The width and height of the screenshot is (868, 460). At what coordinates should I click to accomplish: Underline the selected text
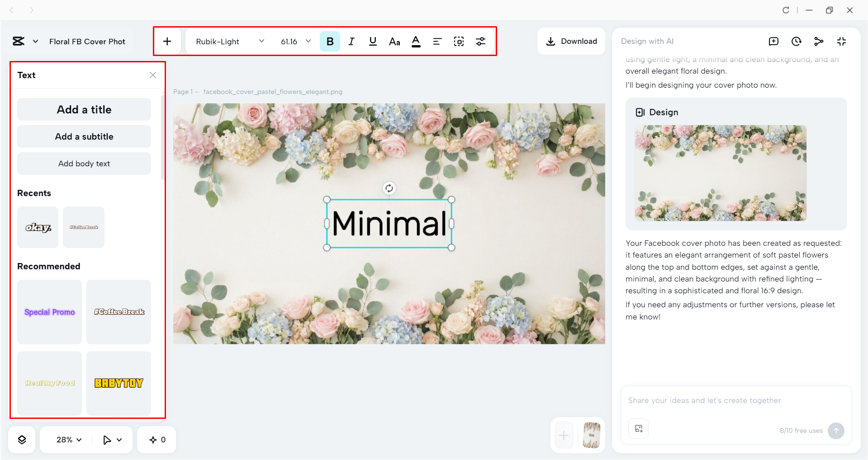point(373,41)
